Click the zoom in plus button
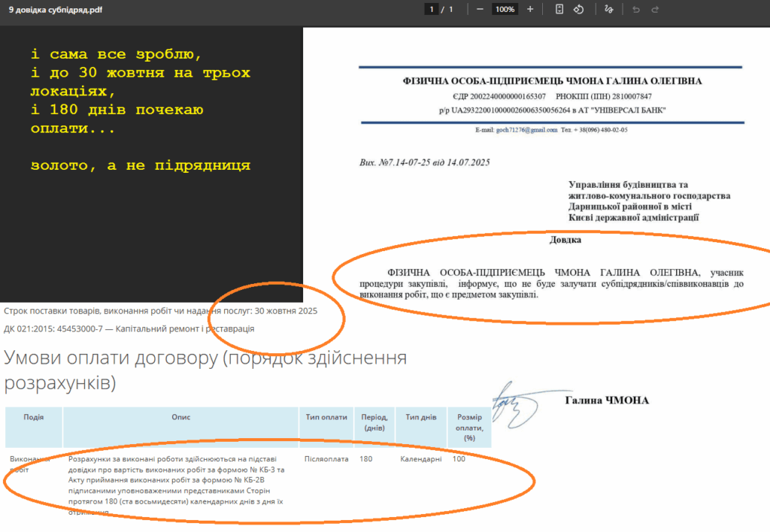Image resolution: width=770 pixels, height=532 pixels. tap(530, 9)
